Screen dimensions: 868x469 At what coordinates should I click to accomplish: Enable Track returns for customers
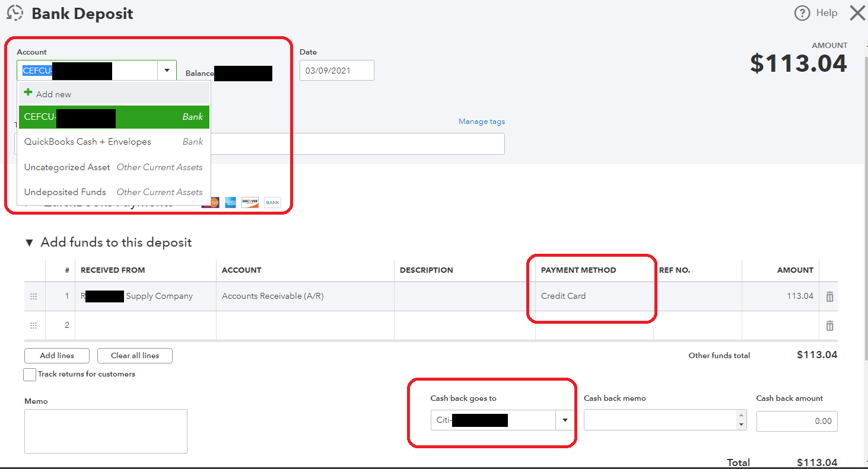click(x=29, y=374)
